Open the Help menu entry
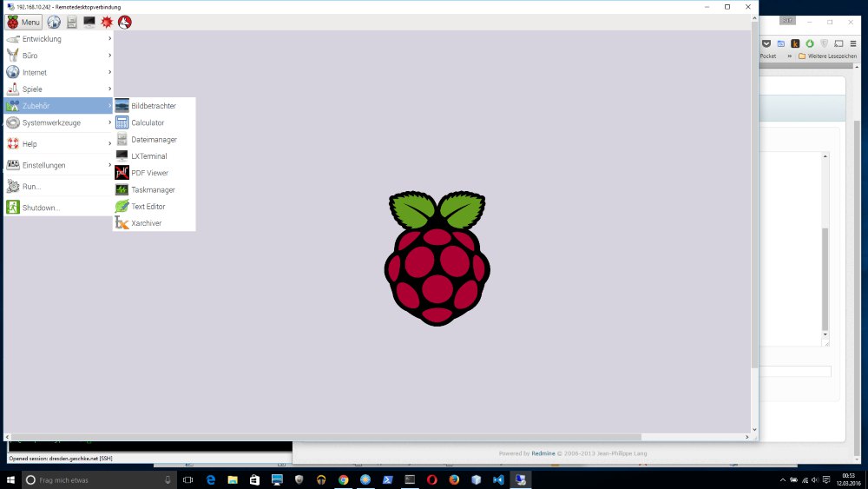The width and height of the screenshot is (868, 489). [59, 144]
